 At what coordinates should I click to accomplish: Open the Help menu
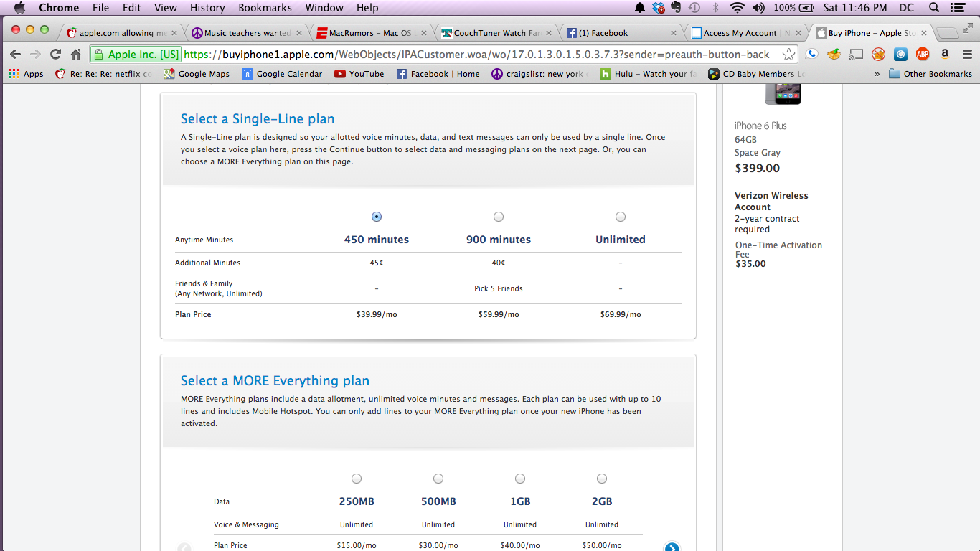pos(367,8)
